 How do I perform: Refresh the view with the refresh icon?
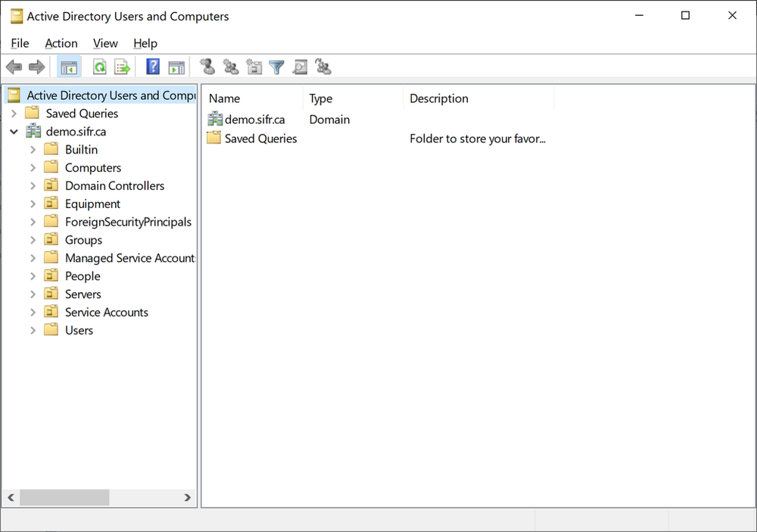(99, 67)
